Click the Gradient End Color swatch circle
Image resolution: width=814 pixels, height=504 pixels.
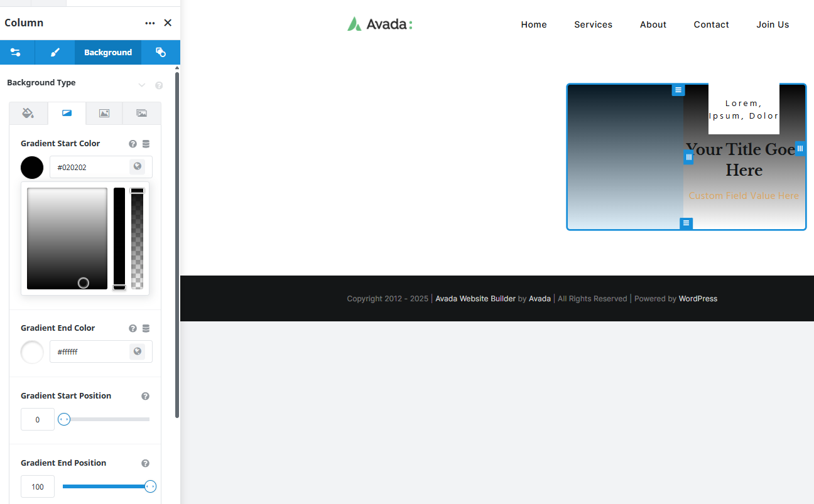[x=32, y=351]
